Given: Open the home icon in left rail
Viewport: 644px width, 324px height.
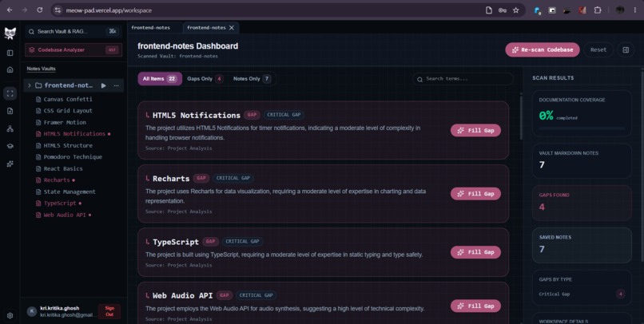Looking at the screenshot, I should click(x=10, y=69).
